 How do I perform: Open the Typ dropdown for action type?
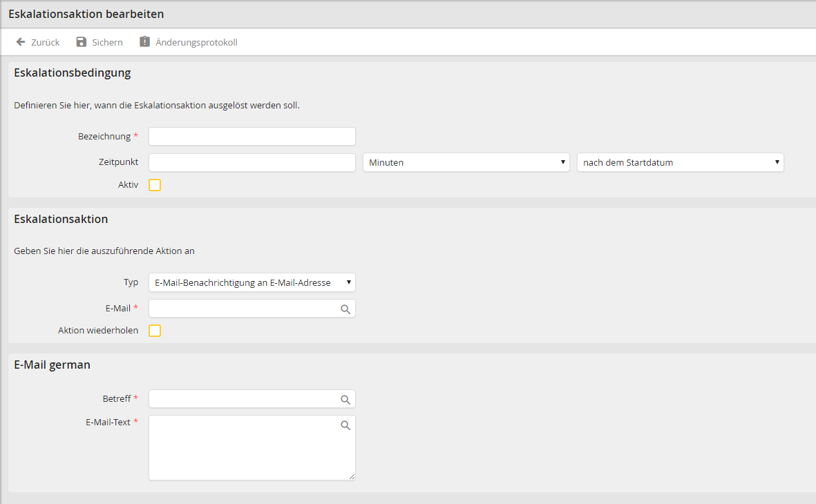point(252,282)
